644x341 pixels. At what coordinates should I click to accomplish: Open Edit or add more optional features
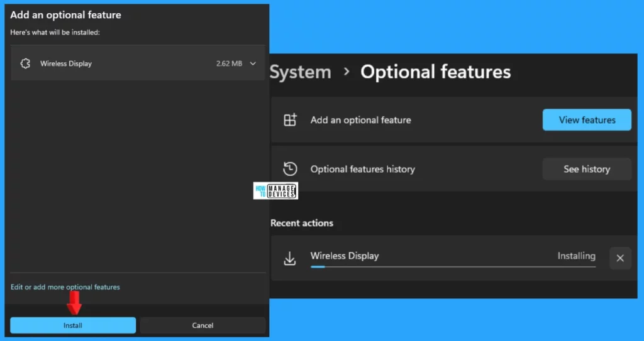tap(65, 287)
